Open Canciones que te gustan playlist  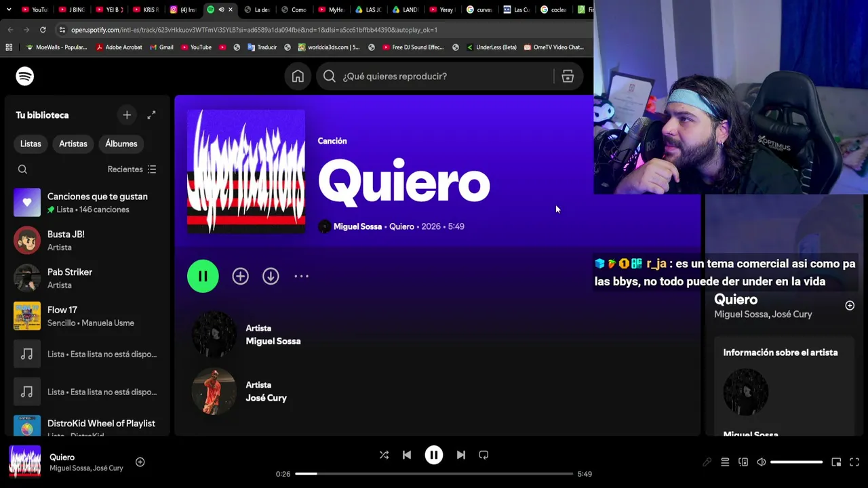[86, 203]
